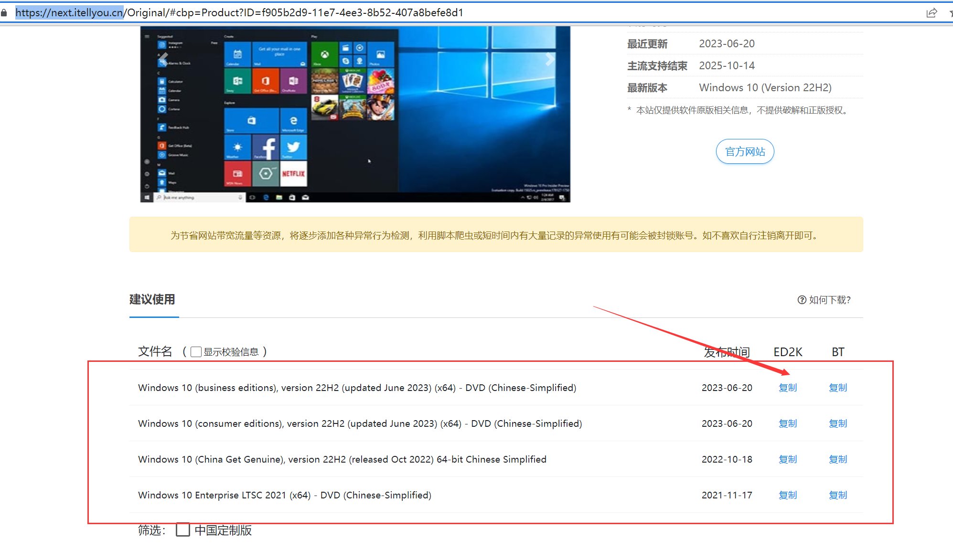
Task: Select the business editions file name
Action: point(357,388)
